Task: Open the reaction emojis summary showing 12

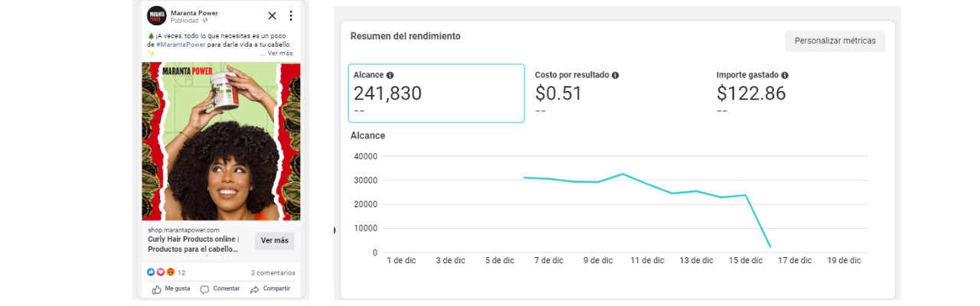Action: pos(165,272)
